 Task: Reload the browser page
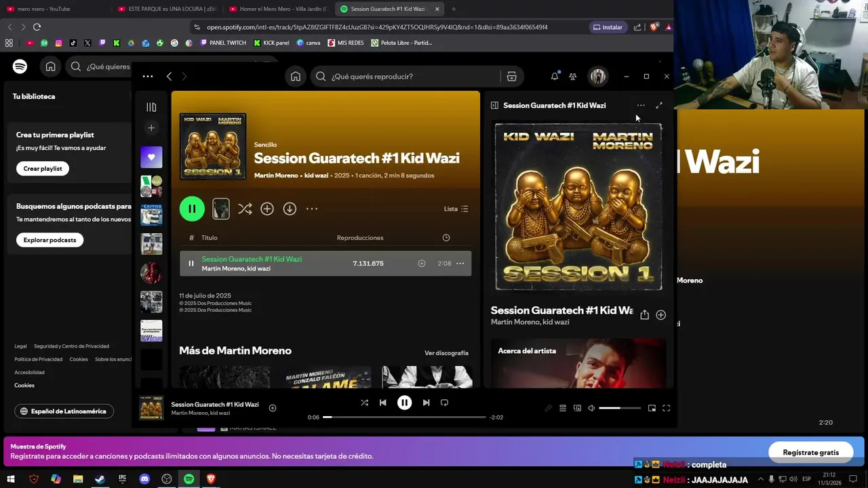(x=37, y=27)
